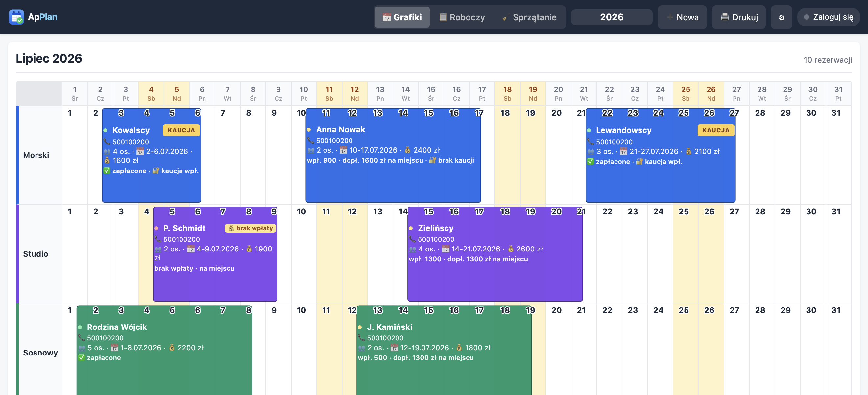Click day 22 in Sosnowy row
Image resolution: width=868 pixels, height=395 pixels.
[609, 350]
